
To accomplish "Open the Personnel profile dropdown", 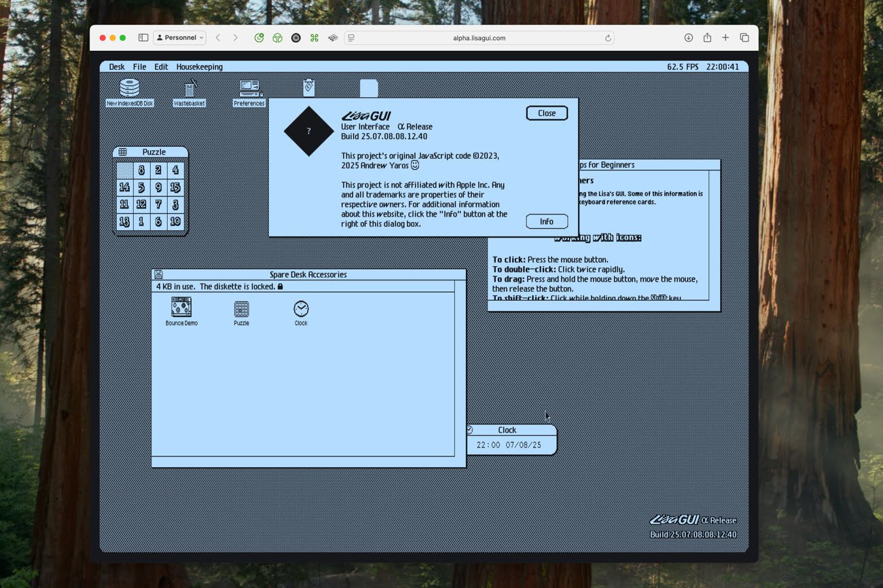I will pyautogui.click(x=180, y=38).
